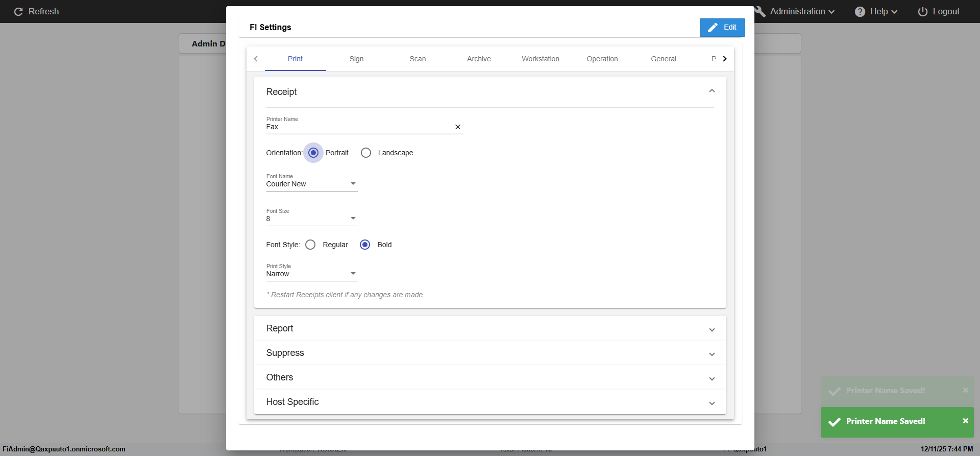
Task: Open the Font Size dropdown
Action: pos(312,219)
